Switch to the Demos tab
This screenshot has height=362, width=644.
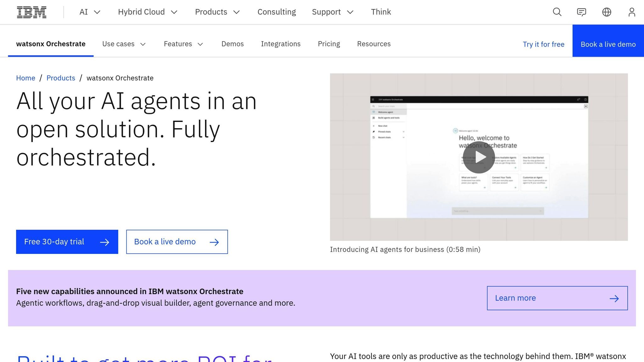[232, 44]
